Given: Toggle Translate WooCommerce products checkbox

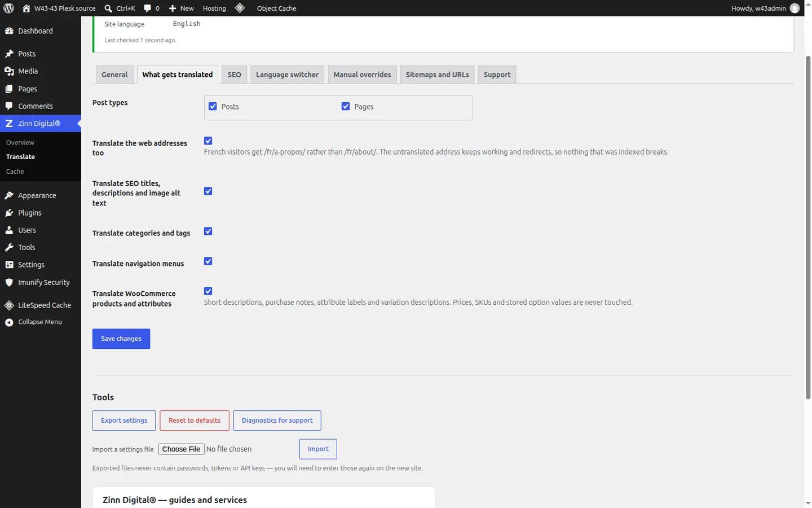Looking at the screenshot, I should (x=208, y=291).
